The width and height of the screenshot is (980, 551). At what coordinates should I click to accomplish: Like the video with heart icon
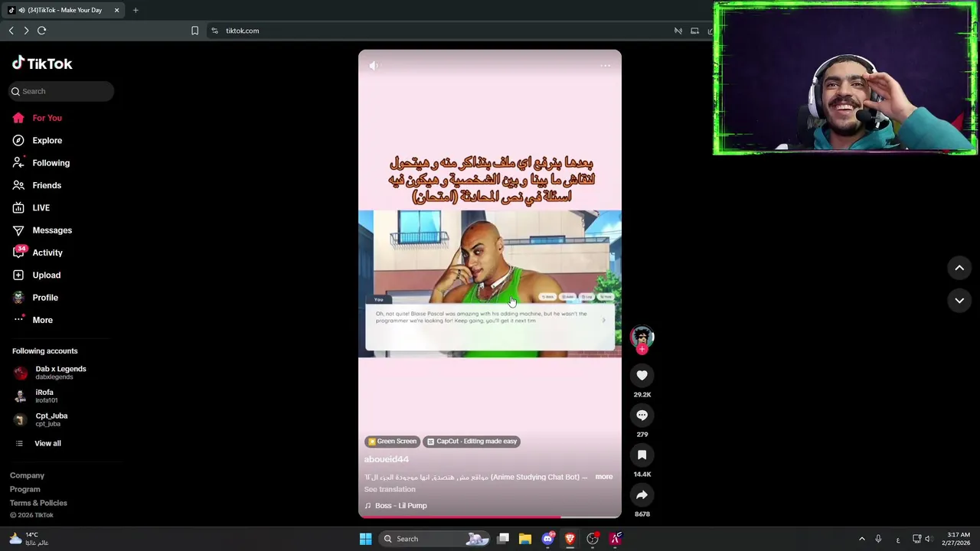[x=642, y=375]
